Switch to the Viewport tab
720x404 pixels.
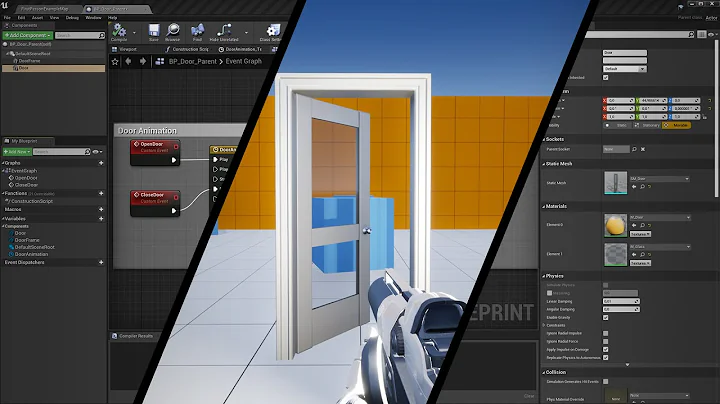pos(124,49)
